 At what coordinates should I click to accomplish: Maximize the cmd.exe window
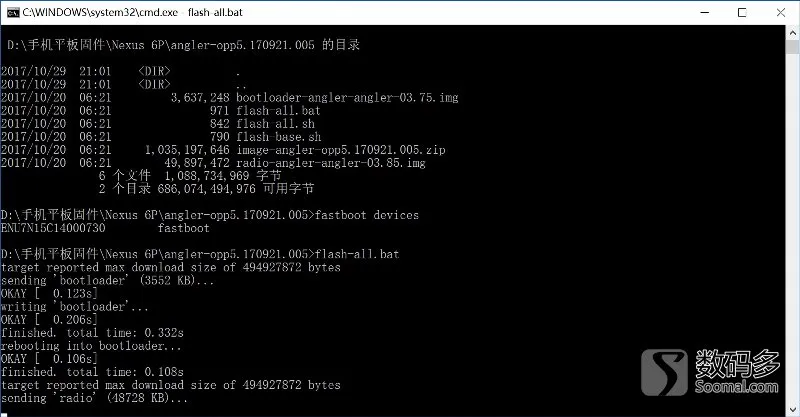coord(742,12)
